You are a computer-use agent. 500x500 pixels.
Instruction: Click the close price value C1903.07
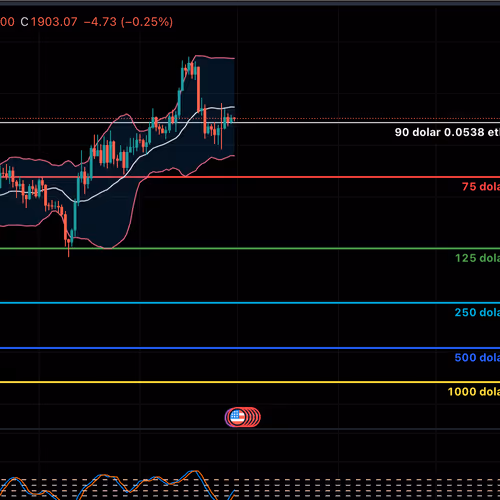pos(49,22)
